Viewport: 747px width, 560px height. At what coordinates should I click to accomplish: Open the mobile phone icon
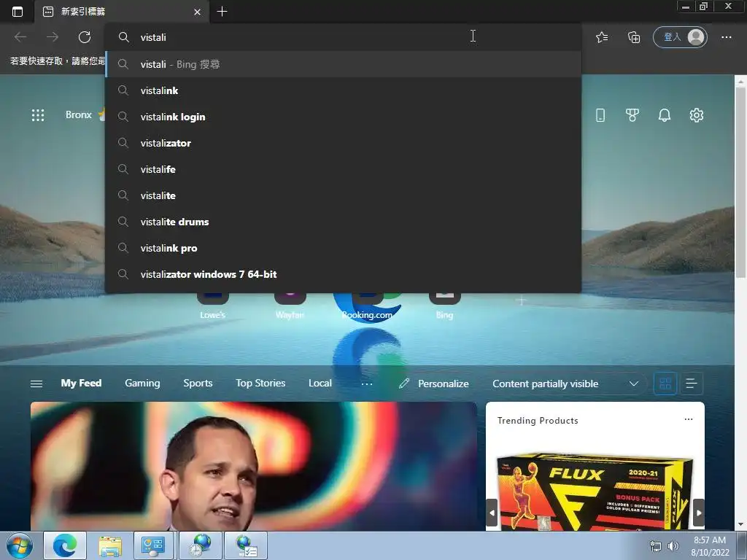point(600,115)
